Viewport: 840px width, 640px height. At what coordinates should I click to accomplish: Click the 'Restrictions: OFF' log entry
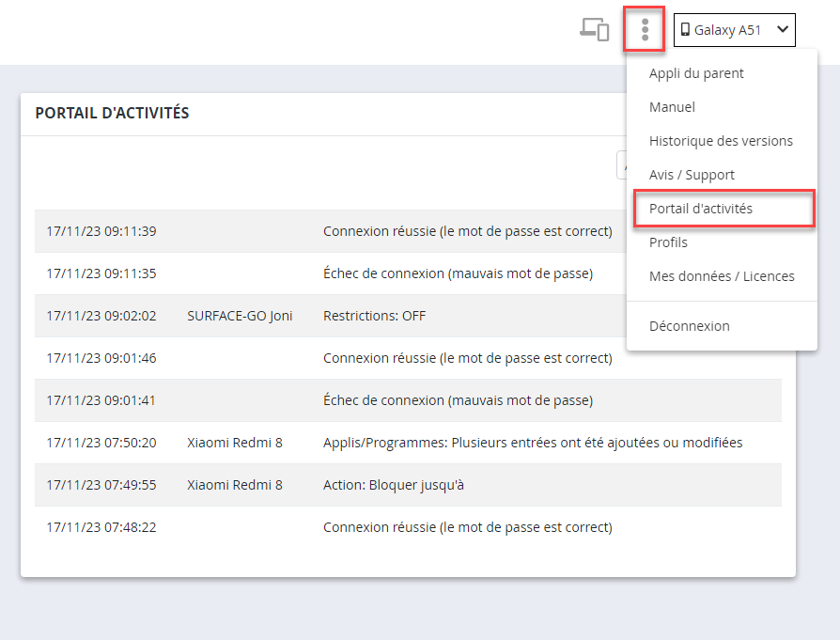(x=374, y=316)
